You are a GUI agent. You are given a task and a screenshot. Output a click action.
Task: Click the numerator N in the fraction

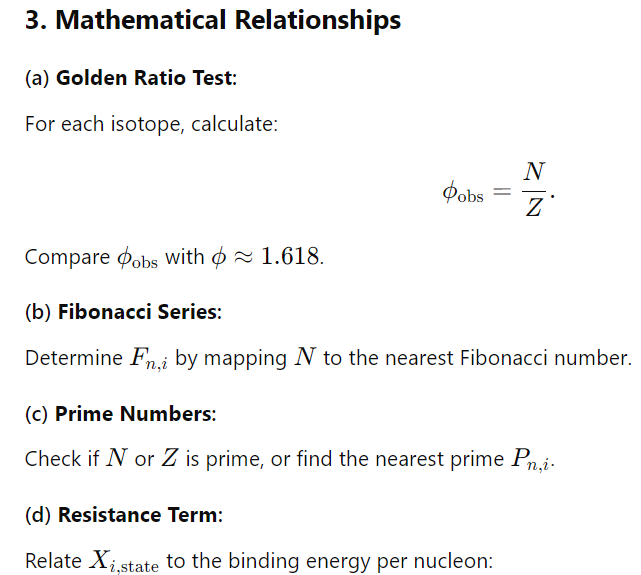click(534, 172)
